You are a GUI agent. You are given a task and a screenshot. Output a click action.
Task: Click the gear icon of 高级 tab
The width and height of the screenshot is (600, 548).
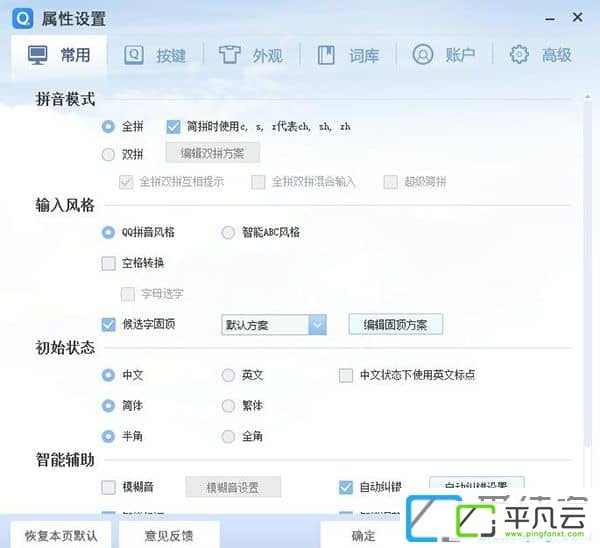pyautogui.click(x=519, y=55)
